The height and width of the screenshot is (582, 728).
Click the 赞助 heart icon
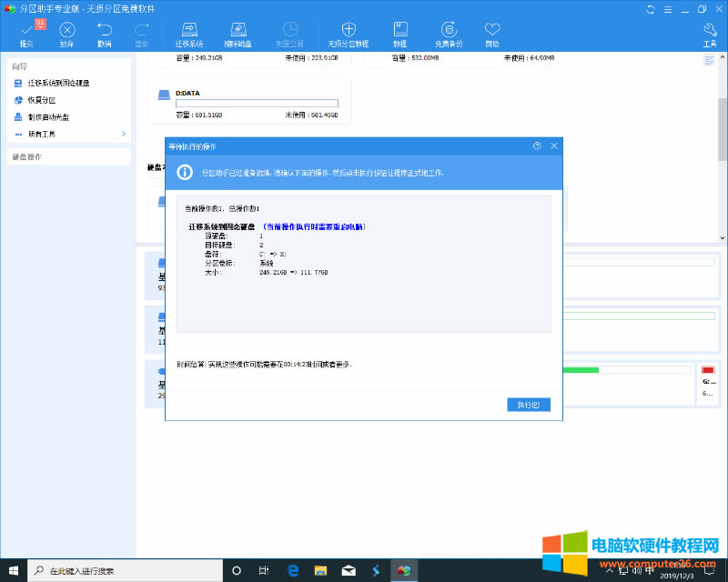492,34
